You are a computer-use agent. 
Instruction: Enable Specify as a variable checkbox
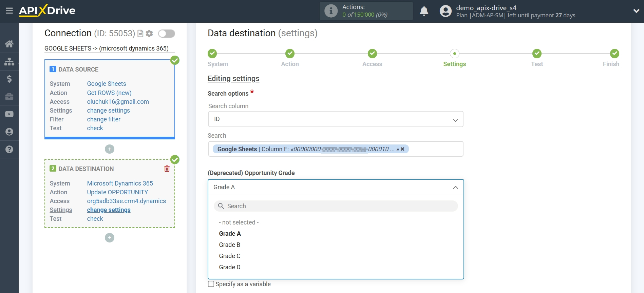(x=211, y=284)
